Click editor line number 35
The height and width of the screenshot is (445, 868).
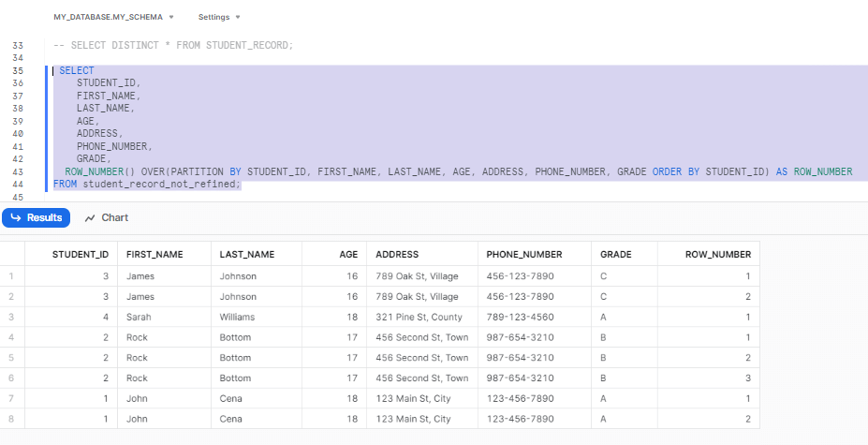coord(18,70)
